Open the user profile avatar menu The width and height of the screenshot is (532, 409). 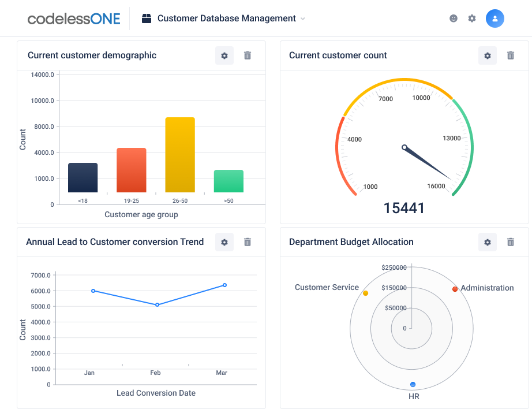(495, 18)
